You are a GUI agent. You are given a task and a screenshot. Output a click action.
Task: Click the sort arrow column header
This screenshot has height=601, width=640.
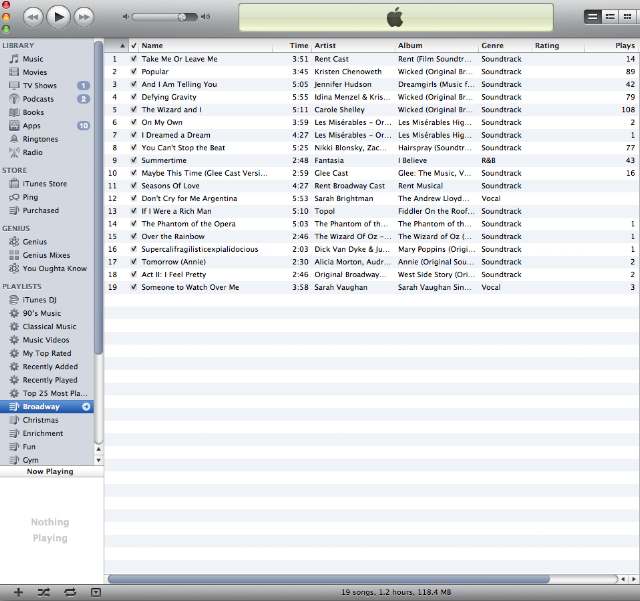[116, 45]
